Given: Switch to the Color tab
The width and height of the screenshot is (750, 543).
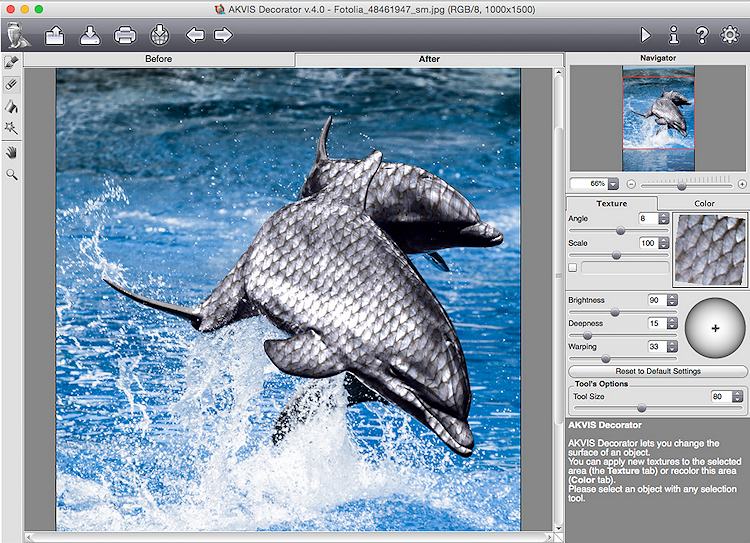Looking at the screenshot, I should pyautogui.click(x=704, y=203).
